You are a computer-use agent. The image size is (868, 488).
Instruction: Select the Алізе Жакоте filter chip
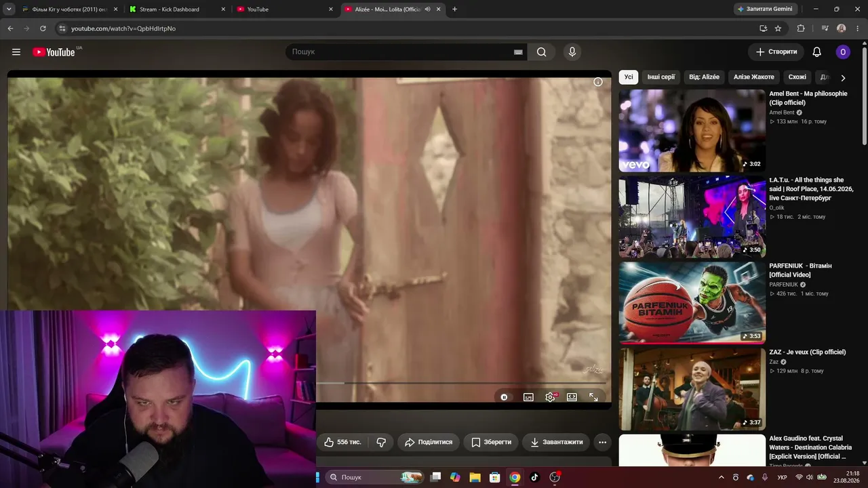(754, 77)
